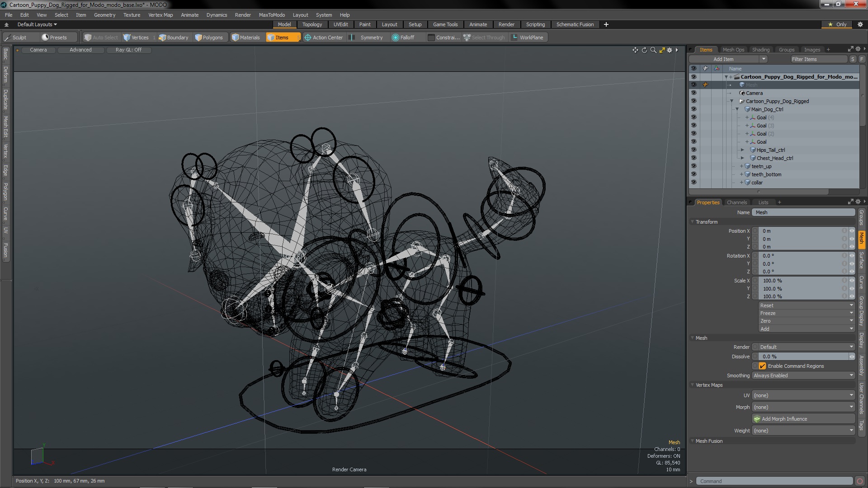Activate the Falloff tool icon
The image size is (868, 488).
(x=396, y=38)
